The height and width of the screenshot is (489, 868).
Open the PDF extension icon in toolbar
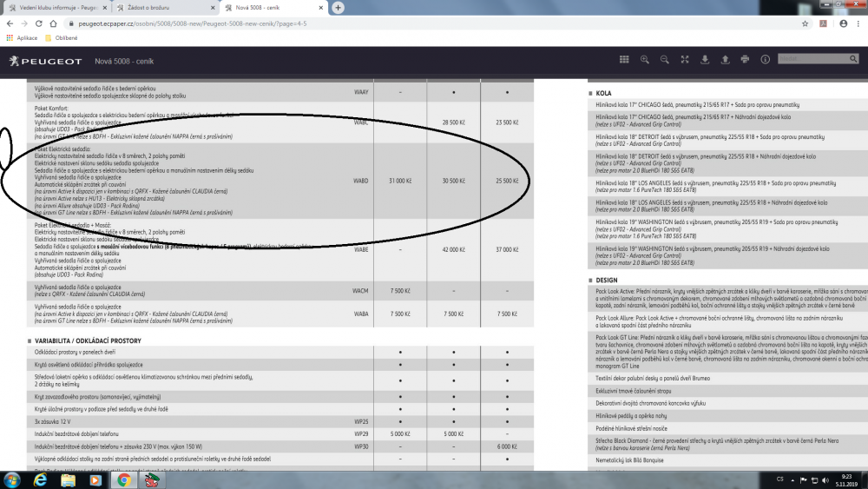(x=823, y=23)
